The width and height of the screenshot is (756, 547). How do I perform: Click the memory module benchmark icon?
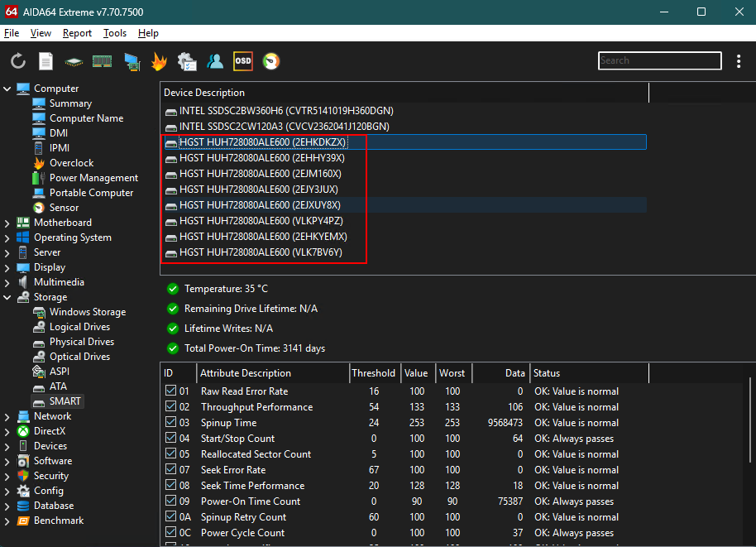[102, 61]
